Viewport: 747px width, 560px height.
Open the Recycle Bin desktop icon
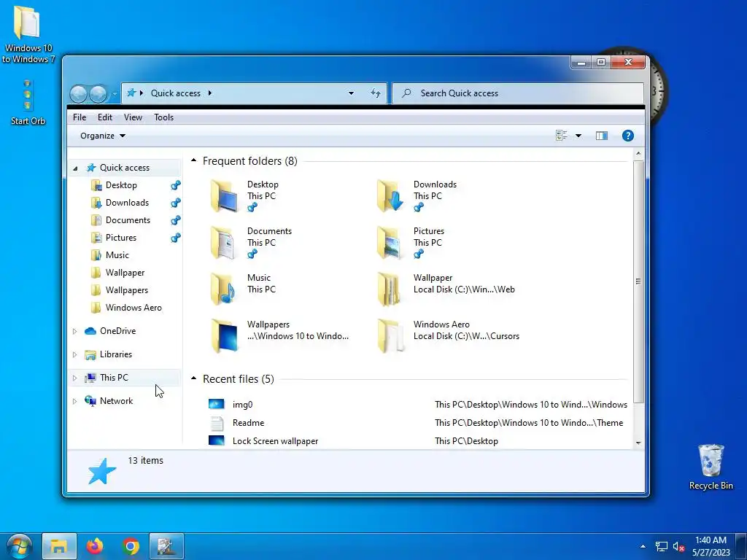(x=711, y=467)
